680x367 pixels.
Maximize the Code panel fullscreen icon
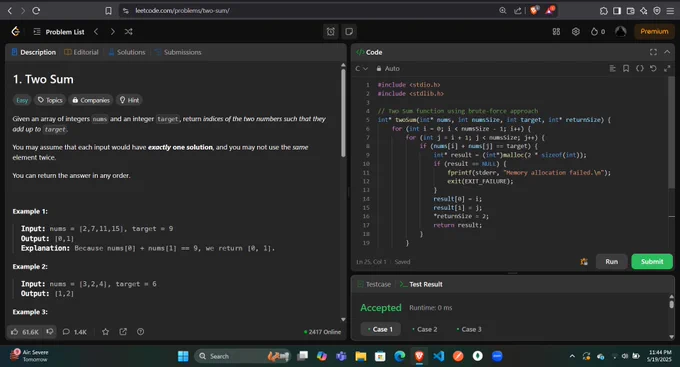(653, 52)
